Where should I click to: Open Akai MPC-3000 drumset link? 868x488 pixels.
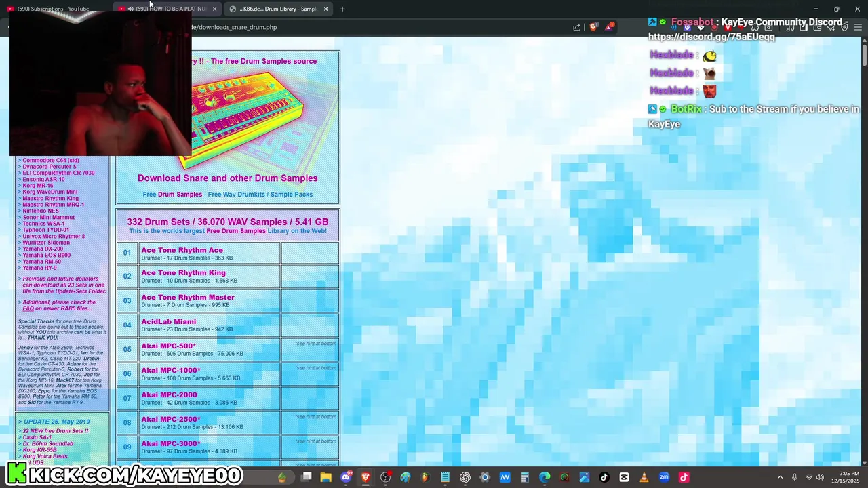click(x=171, y=443)
